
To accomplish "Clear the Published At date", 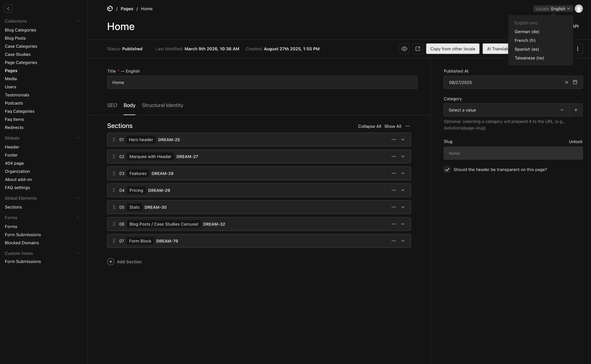I will (x=567, y=82).
